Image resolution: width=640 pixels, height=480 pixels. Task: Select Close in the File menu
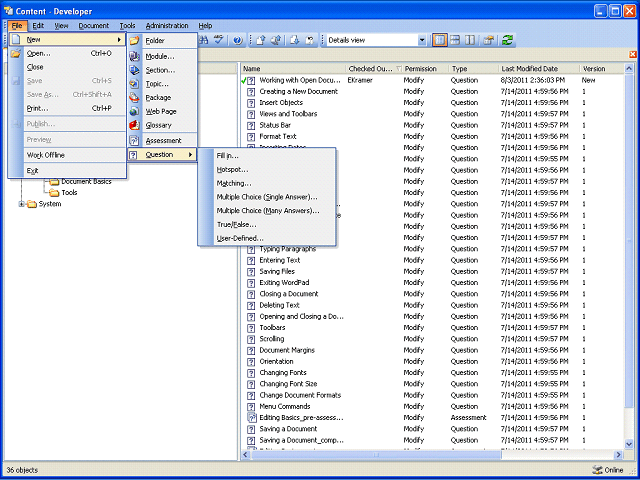[67, 67]
